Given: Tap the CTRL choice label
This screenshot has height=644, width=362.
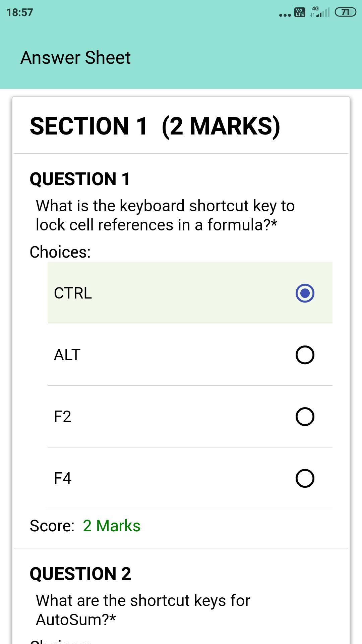Looking at the screenshot, I should (x=73, y=293).
